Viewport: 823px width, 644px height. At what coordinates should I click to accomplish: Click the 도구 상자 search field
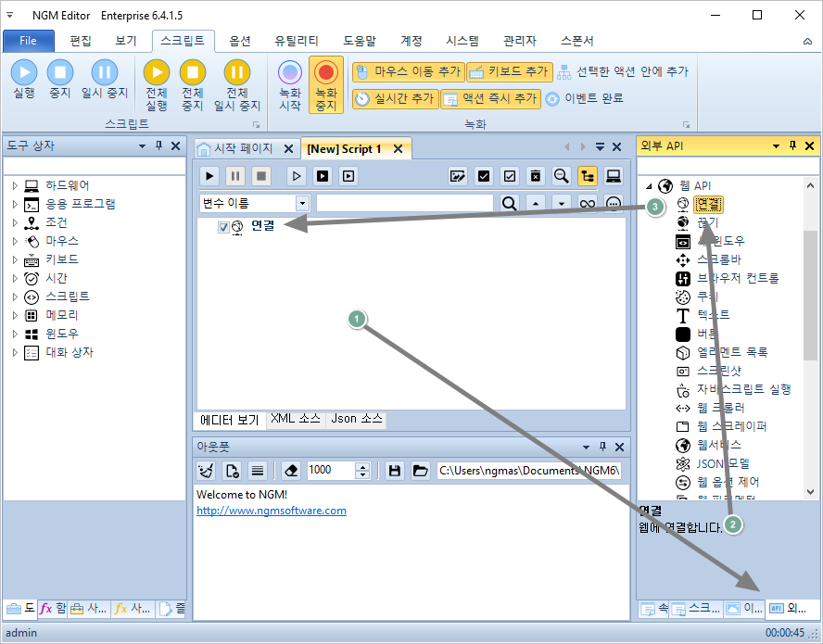pos(95,166)
